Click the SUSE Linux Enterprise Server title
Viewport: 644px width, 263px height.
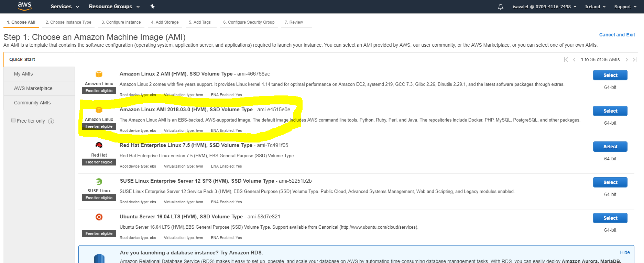pyautogui.click(x=197, y=181)
